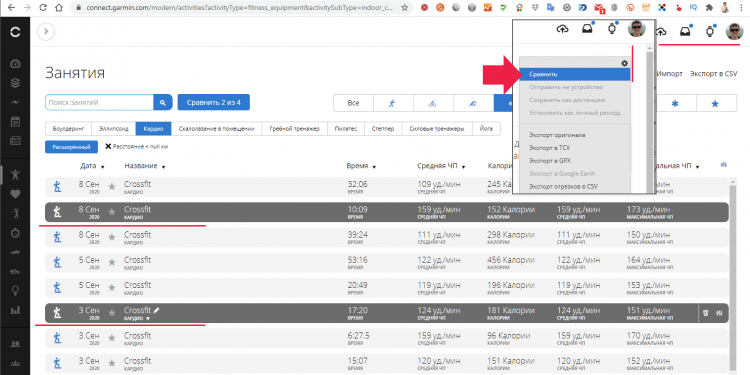
Task: Filter activities by the swimming icon
Action: (473, 103)
